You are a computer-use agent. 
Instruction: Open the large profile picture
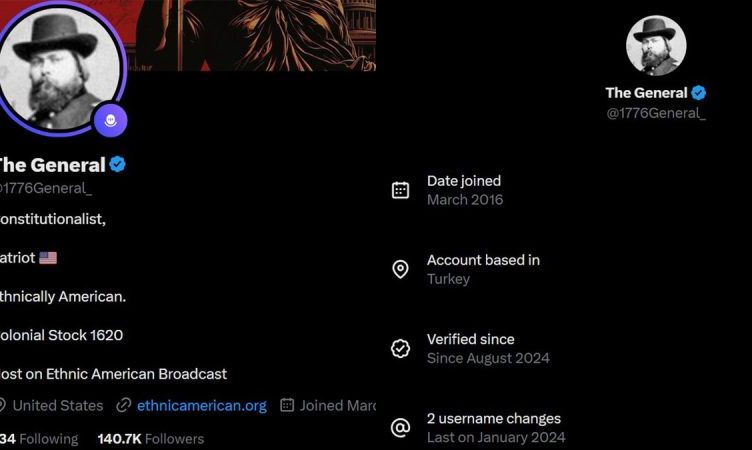click(59, 69)
